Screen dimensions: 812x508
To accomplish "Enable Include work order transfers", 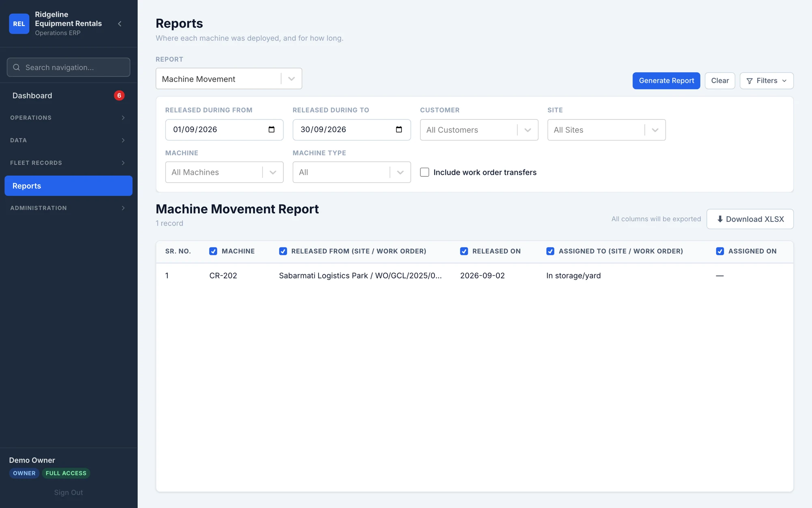I will [x=425, y=172].
